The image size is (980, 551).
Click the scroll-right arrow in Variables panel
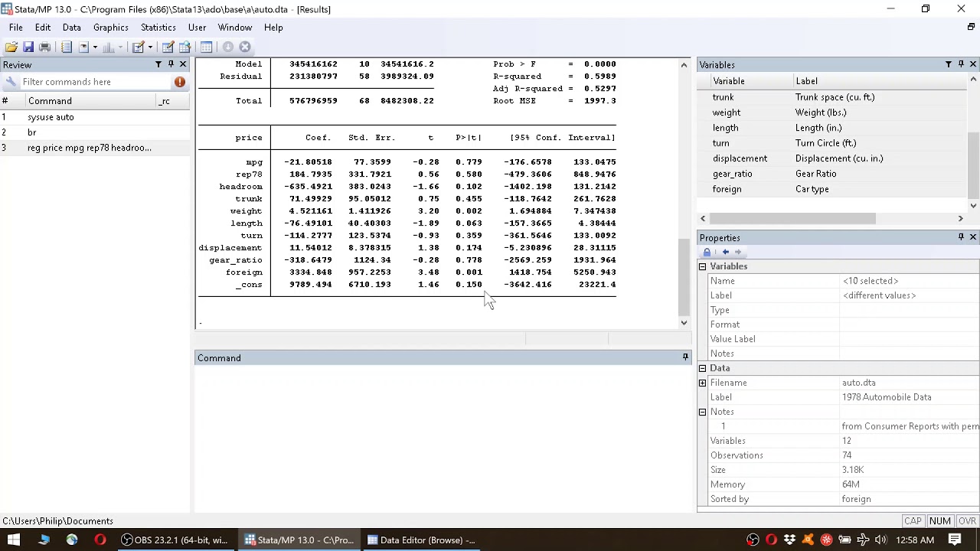pyautogui.click(x=960, y=219)
